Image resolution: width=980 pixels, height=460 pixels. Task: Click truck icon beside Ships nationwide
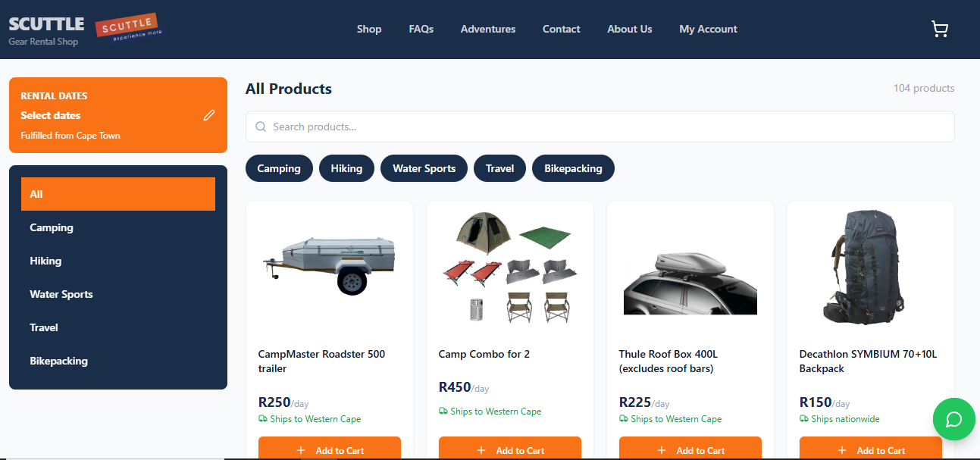tap(804, 419)
